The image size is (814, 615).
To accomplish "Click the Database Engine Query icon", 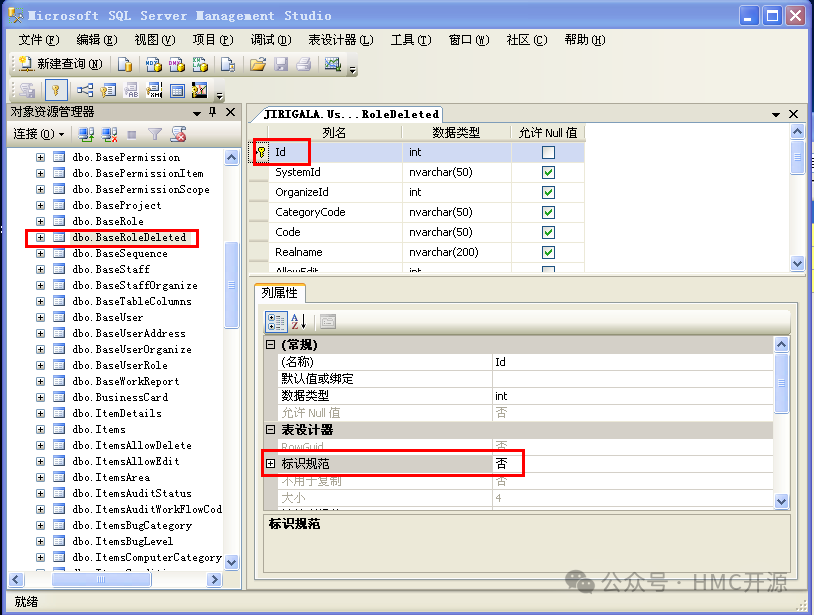I will point(125,64).
